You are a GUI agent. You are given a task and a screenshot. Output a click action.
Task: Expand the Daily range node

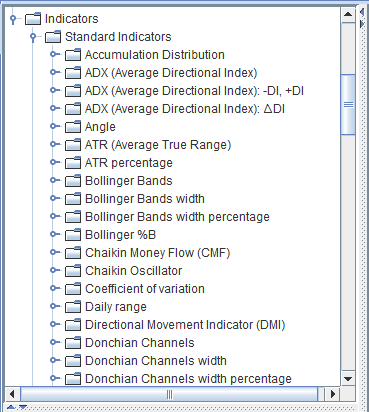54,306
